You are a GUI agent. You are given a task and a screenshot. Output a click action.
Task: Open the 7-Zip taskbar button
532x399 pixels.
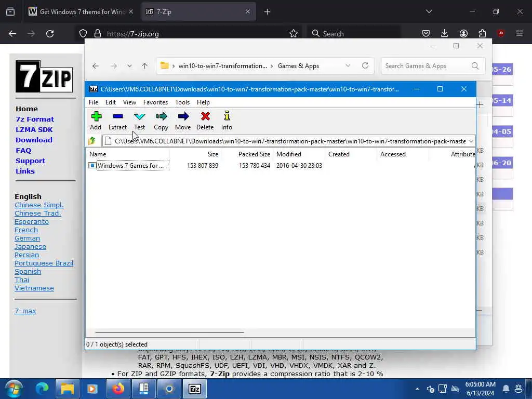tap(195, 389)
